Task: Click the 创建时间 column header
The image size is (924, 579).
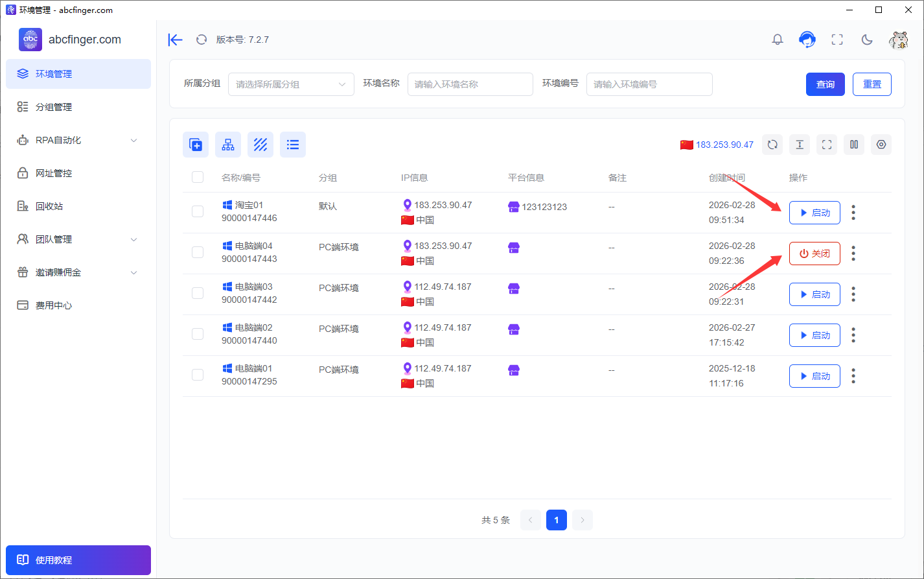Action: pos(727,178)
